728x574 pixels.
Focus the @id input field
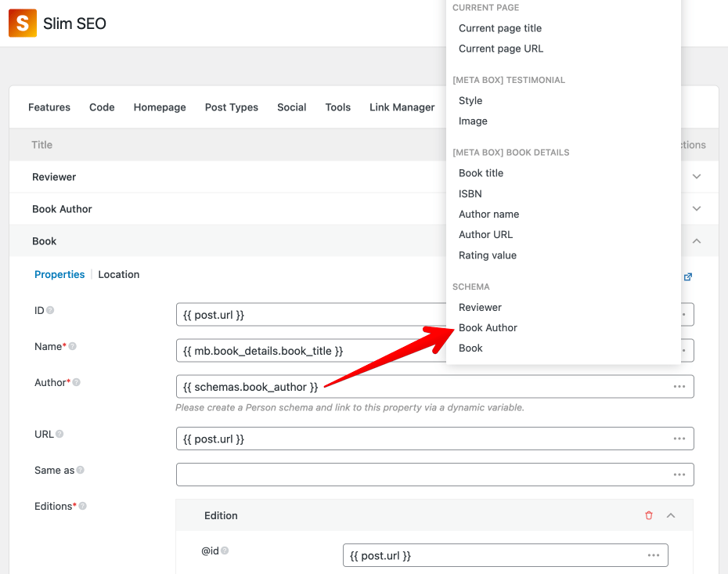[505, 555]
